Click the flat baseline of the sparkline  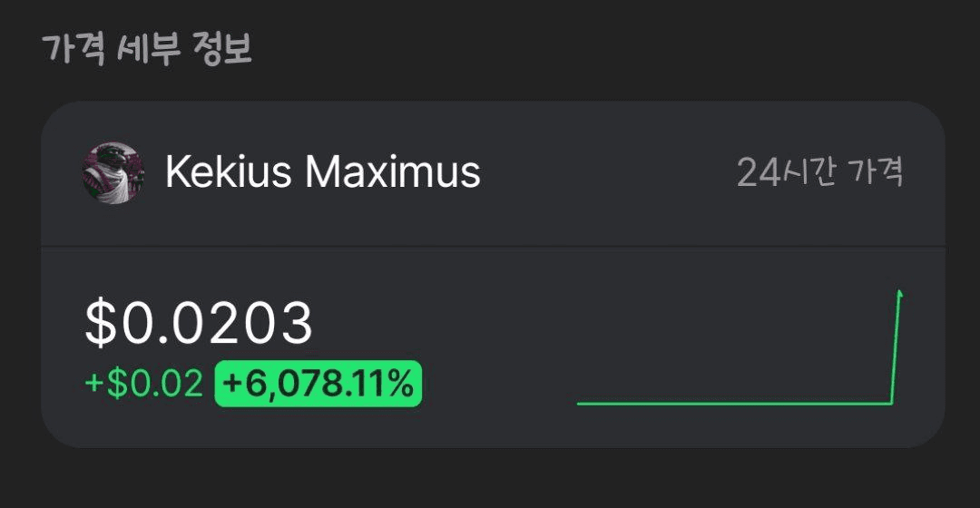pos(726,403)
